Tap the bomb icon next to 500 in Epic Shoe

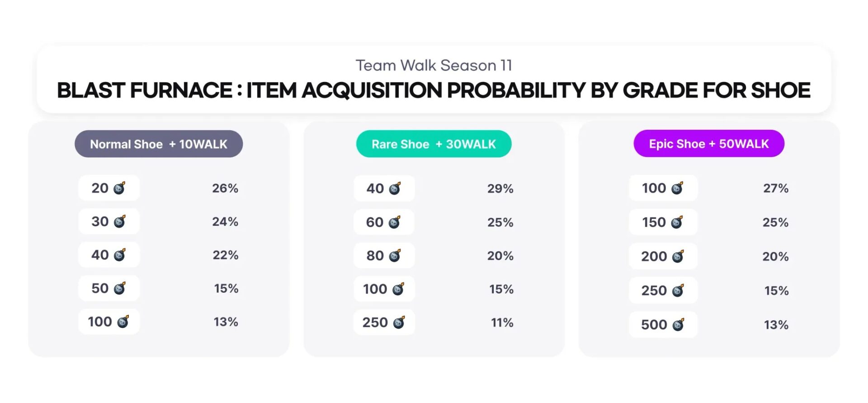point(679,324)
